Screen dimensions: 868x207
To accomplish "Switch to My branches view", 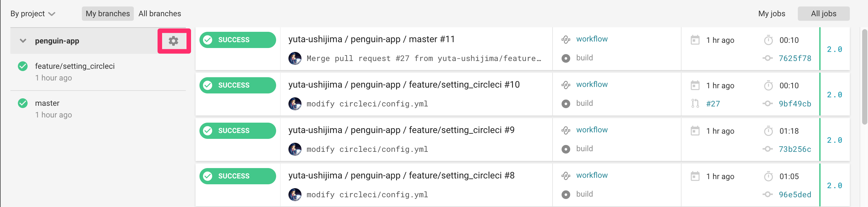I will 108,13.
